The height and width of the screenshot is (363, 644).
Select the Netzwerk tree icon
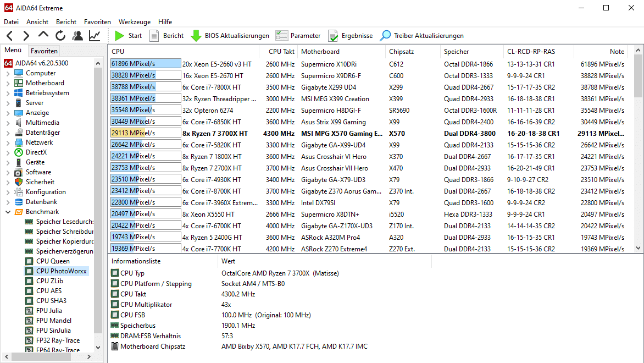pos(19,142)
